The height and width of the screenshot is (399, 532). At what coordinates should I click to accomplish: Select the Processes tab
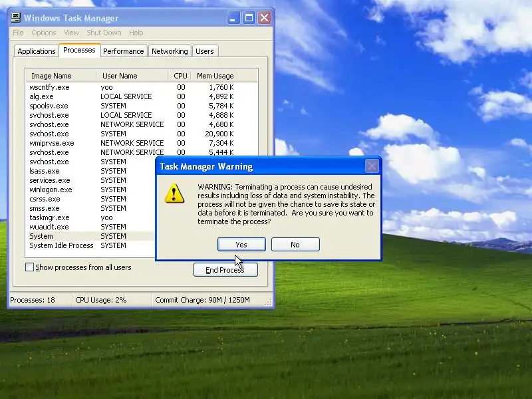pyautogui.click(x=79, y=51)
